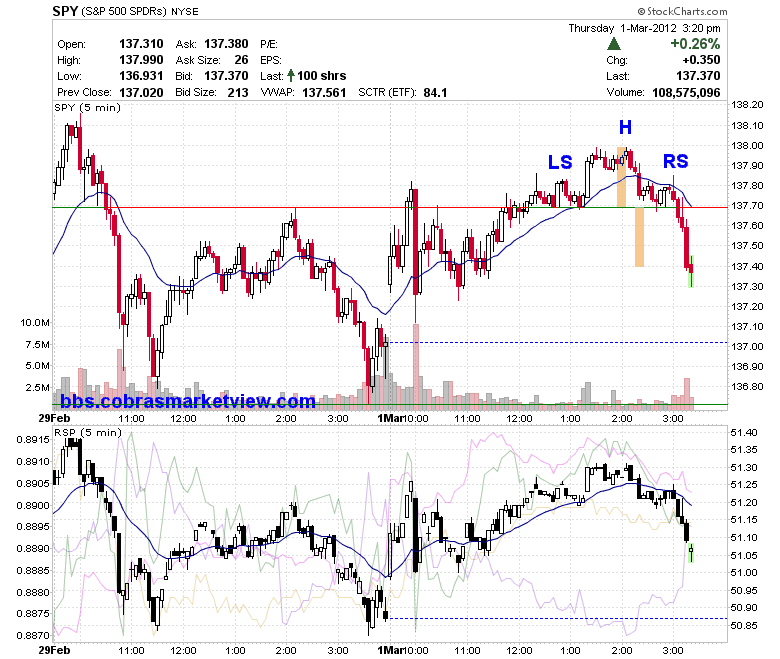Click the 0.8915 ratio axis label
Image resolution: width=780 pixels, height=659 pixels.
pyautogui.click(x=33, y=439)
